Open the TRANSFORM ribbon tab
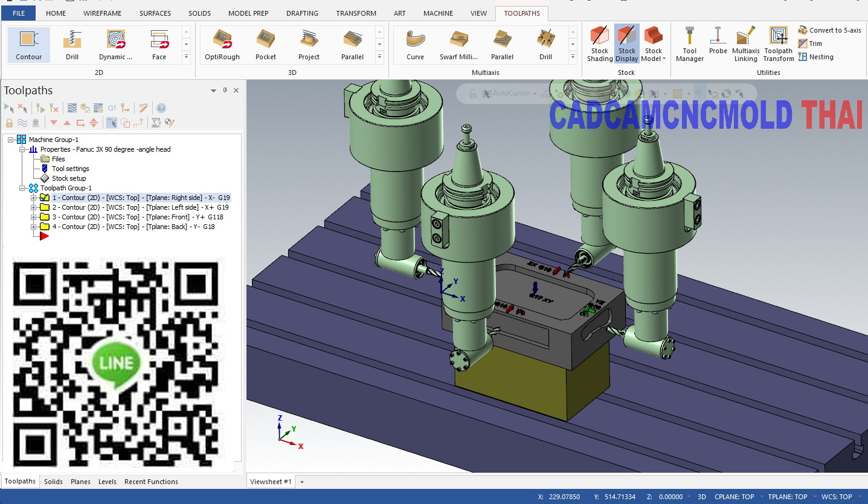 click(x=356, y=13)
